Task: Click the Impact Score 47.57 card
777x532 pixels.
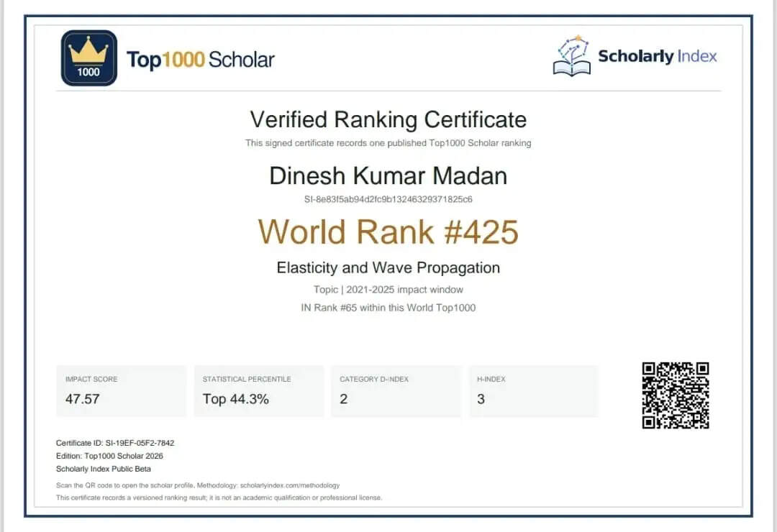Action: 122,391
